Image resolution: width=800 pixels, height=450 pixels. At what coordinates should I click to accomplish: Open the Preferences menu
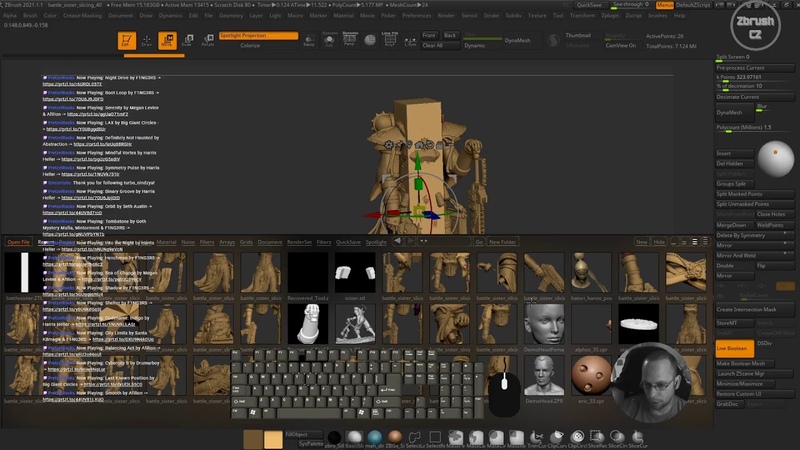415,16
